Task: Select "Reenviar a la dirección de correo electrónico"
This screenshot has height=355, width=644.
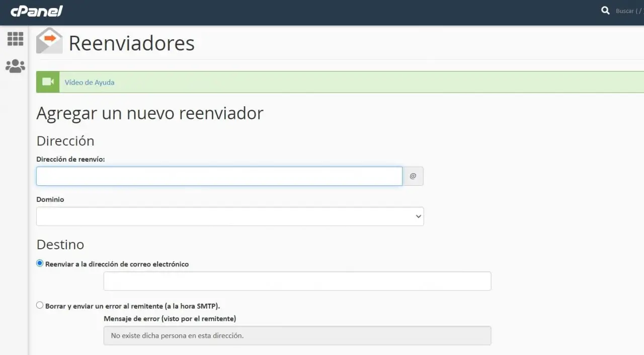Action: [39, 263]
